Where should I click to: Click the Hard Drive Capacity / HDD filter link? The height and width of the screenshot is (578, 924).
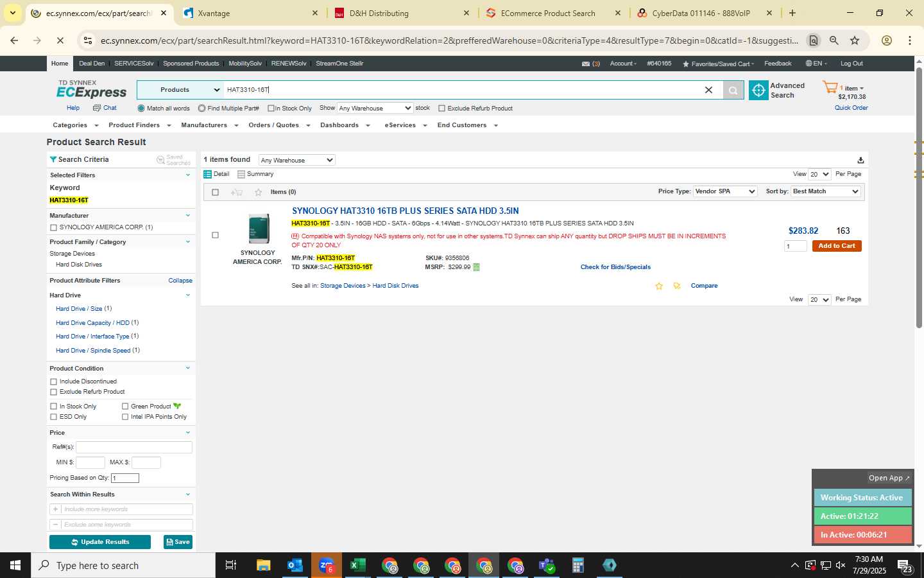click(92, 323)
